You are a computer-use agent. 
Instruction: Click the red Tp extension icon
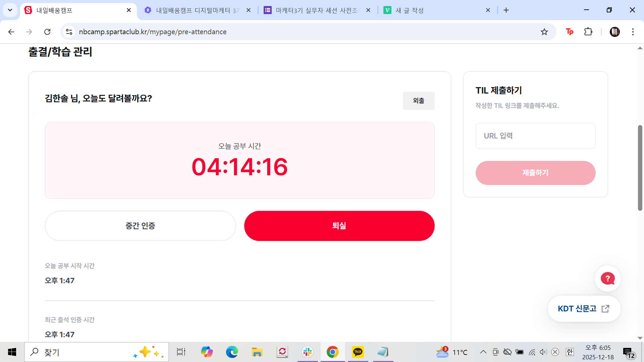[x=570, y=32]
